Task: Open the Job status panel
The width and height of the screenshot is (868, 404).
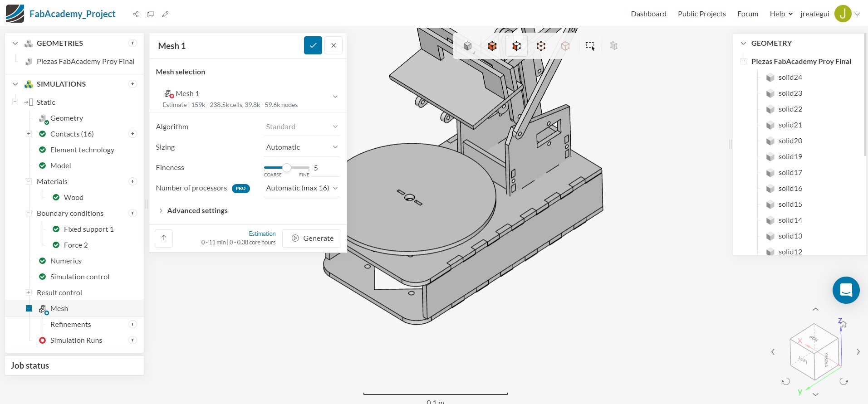Action: [x=74, y=365]
